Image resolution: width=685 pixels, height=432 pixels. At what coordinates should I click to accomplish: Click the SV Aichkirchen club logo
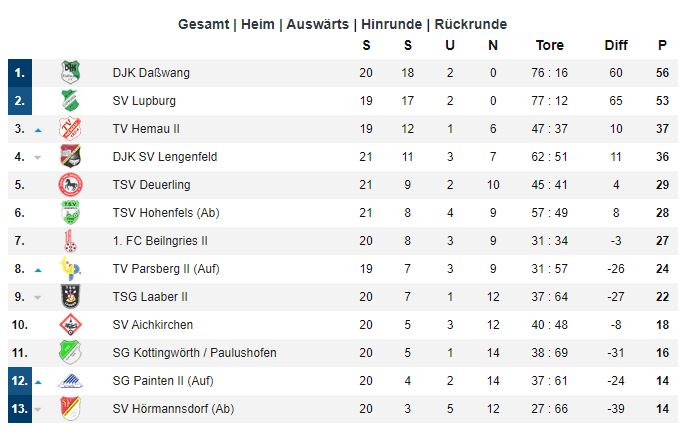point(70,325)
